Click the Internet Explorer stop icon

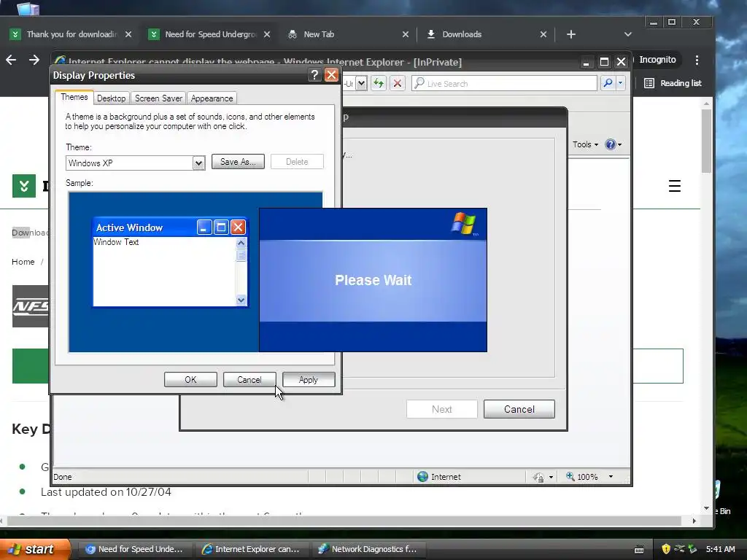[x=398, y=83]
